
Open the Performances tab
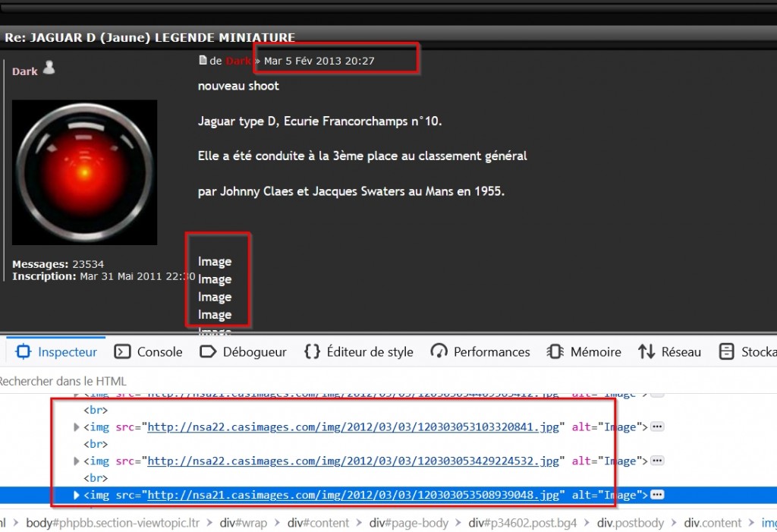pos(480,351)
